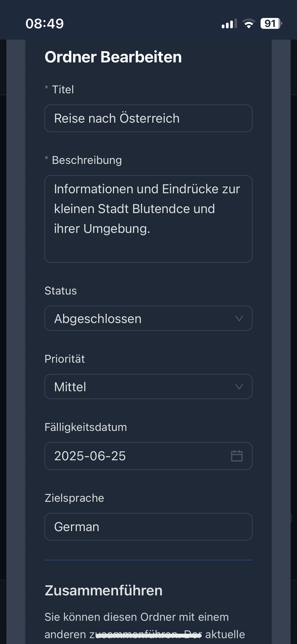Edit the Zielsprache field containing German
Viewport: 297px width, 644px height.
click(148, 527)
